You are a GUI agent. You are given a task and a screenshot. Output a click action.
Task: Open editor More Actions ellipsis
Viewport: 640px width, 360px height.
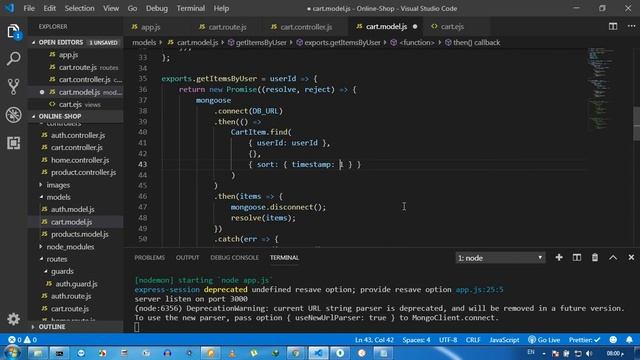pyautogui.click(x=631, y=27)
